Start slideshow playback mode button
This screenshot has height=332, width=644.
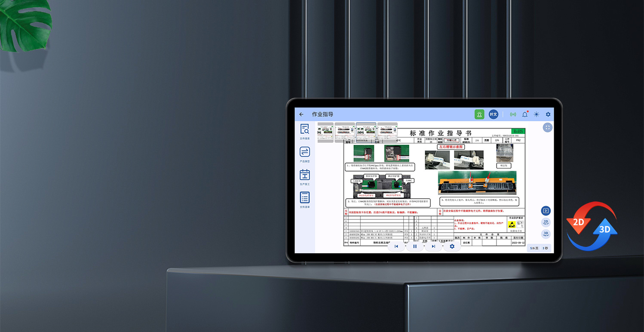tap(546, 211)
